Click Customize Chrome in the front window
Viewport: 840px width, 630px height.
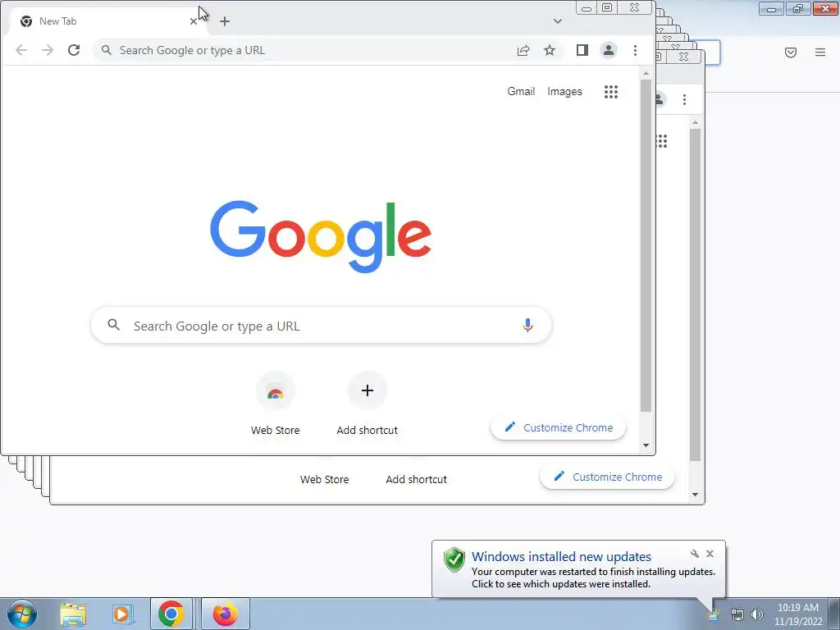(x=558, y=427)
